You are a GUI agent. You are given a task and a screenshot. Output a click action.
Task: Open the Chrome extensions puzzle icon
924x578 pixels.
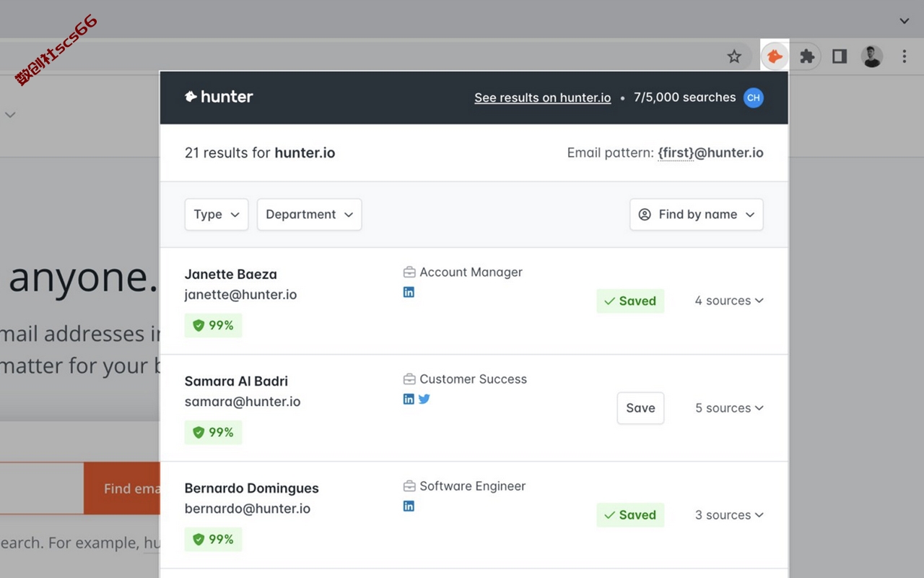coord(807,56)
